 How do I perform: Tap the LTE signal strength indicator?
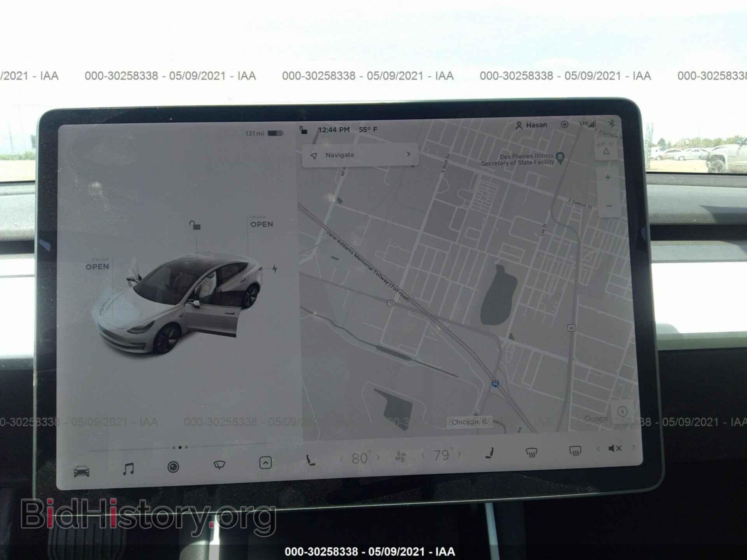tap(587, 124)
